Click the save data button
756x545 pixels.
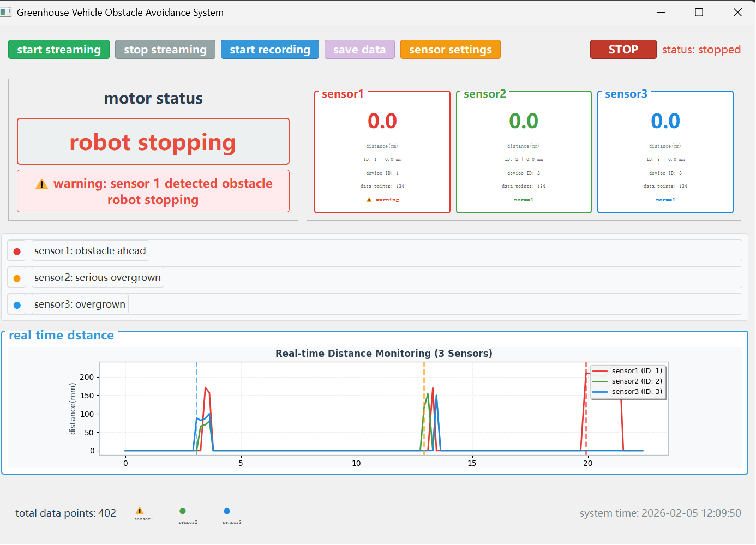(x=359, y=50)
